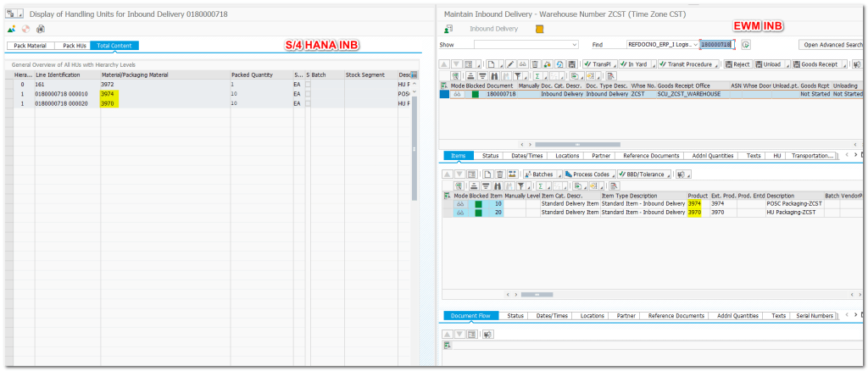
Task: Click the print icon below handling units title
Action: click(39, 29)
